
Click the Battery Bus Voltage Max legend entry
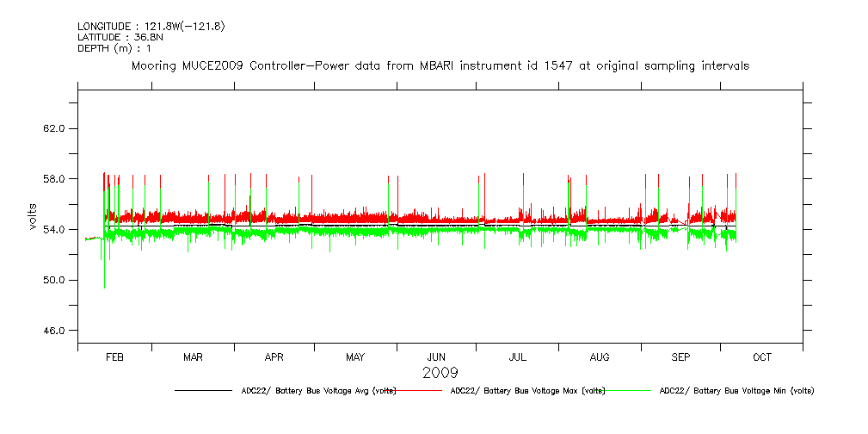(527, 391)
